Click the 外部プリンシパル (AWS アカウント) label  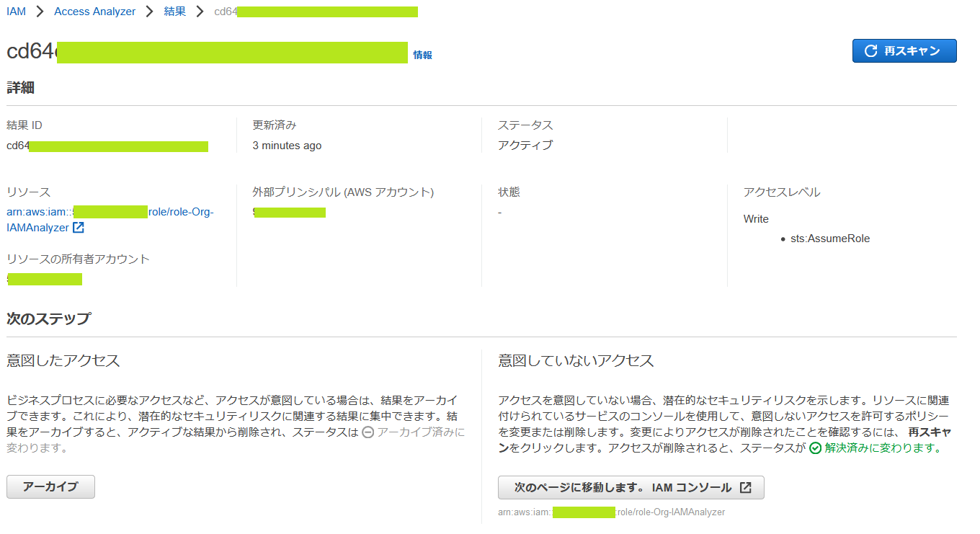click(343, 192)
